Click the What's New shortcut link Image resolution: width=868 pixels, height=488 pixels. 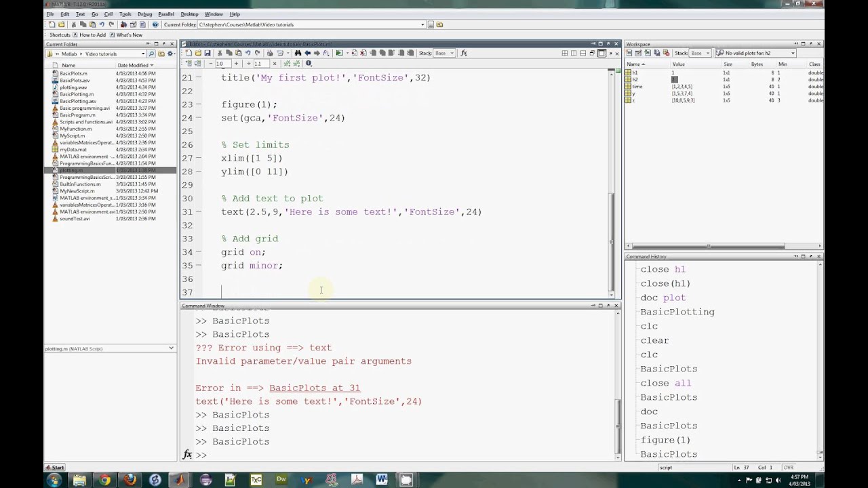click(125, 35)
